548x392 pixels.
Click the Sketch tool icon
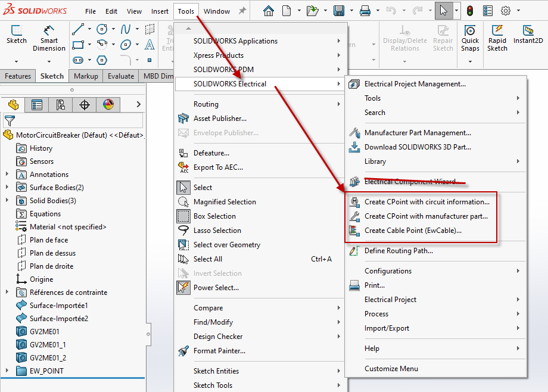pos(17,35)
